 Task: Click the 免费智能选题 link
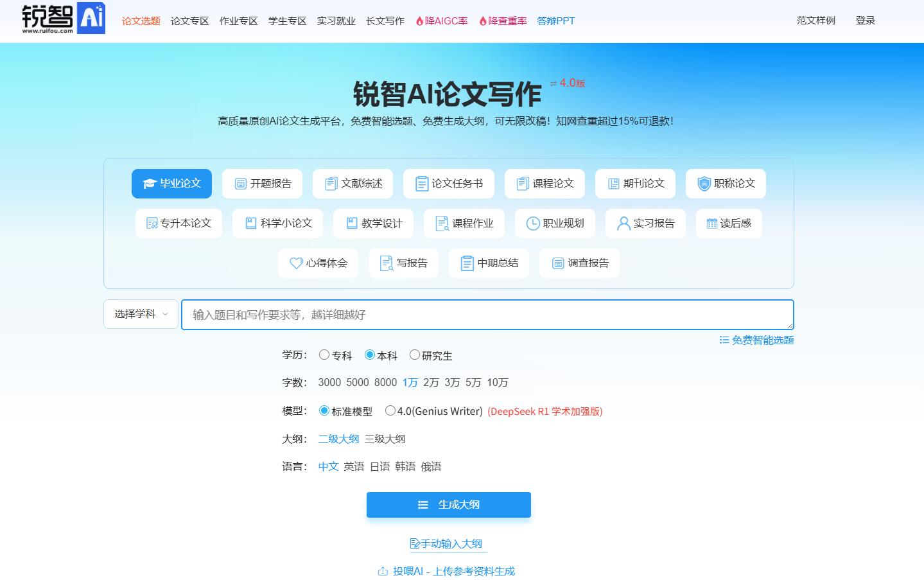coord(763,340)
